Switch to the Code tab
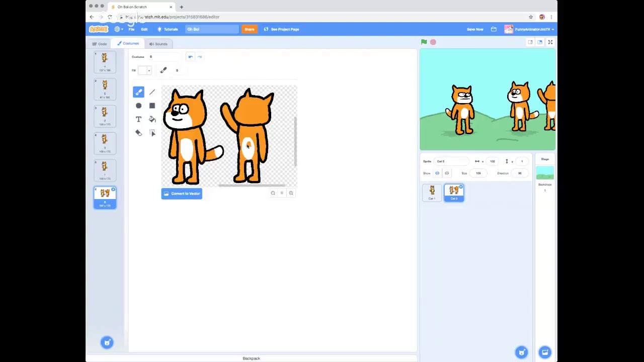 pos(99,44)
